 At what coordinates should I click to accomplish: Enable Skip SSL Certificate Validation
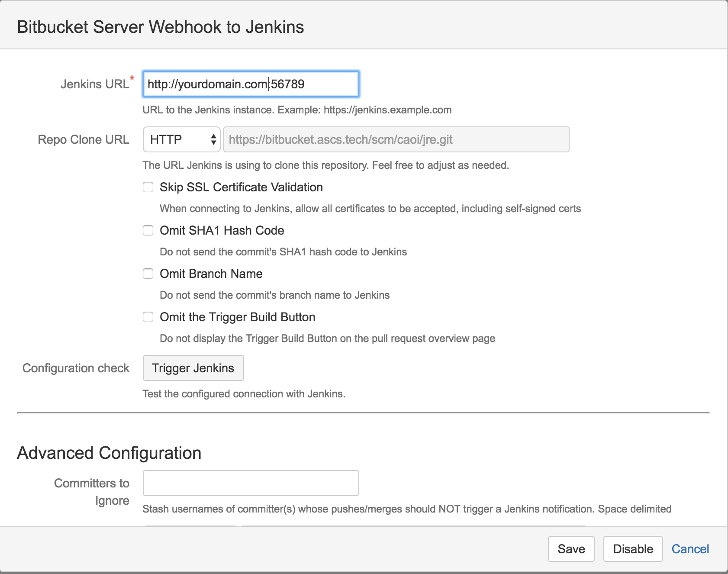pyautogui.click(x=148, y=187)
